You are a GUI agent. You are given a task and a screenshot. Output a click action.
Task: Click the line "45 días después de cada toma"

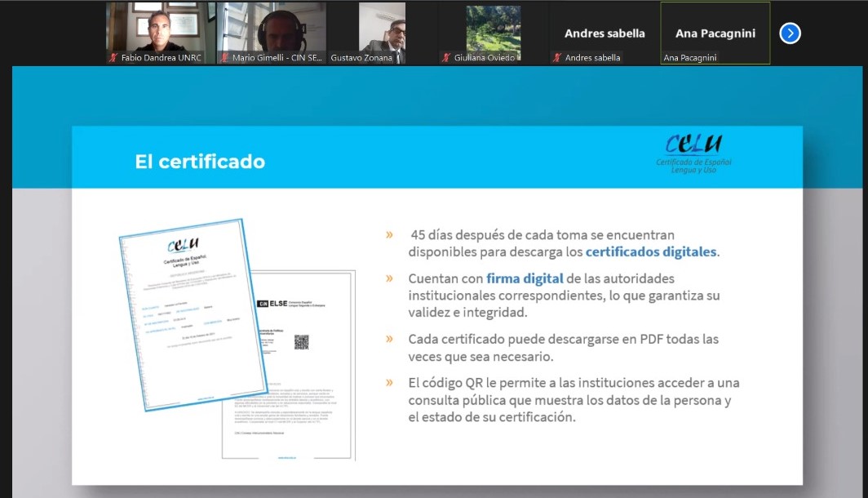[542, 235]
